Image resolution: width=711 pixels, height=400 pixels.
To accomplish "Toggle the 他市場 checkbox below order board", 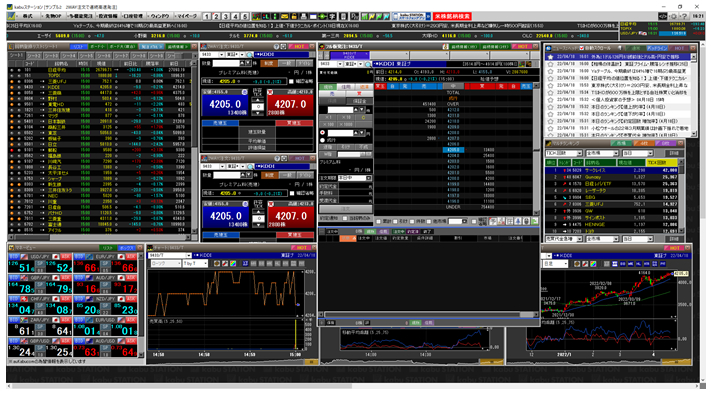I will (429, 221).
